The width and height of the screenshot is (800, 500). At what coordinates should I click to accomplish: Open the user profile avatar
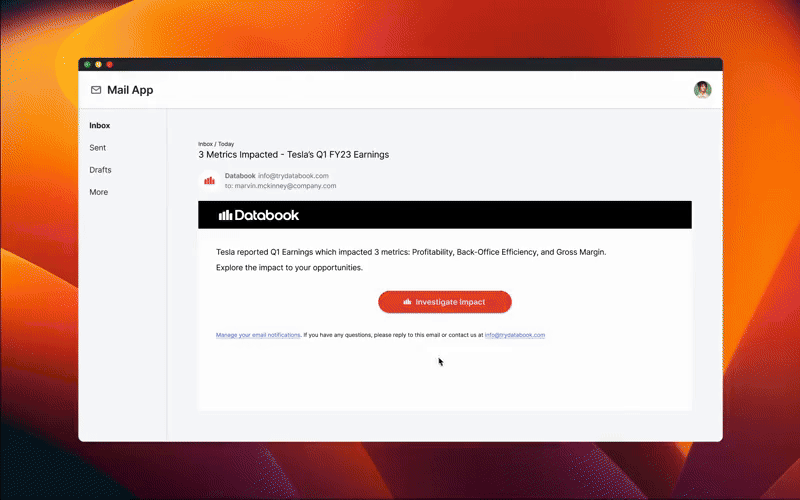(703, 89)
